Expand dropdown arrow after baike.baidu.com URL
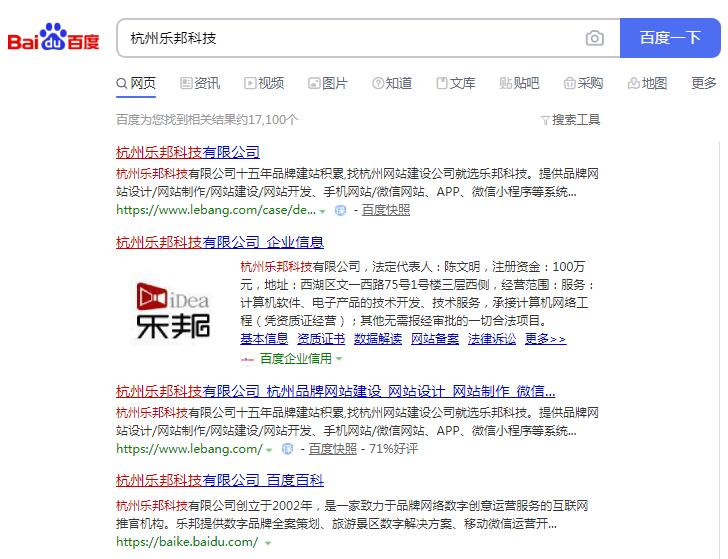 tap(268, 543)
